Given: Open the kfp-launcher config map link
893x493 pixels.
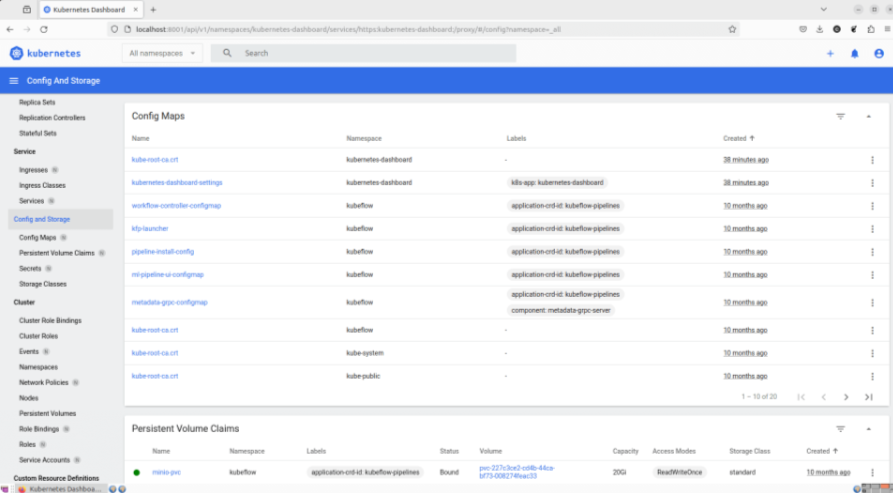Looking at the screenshot, I should click(150, 228).
